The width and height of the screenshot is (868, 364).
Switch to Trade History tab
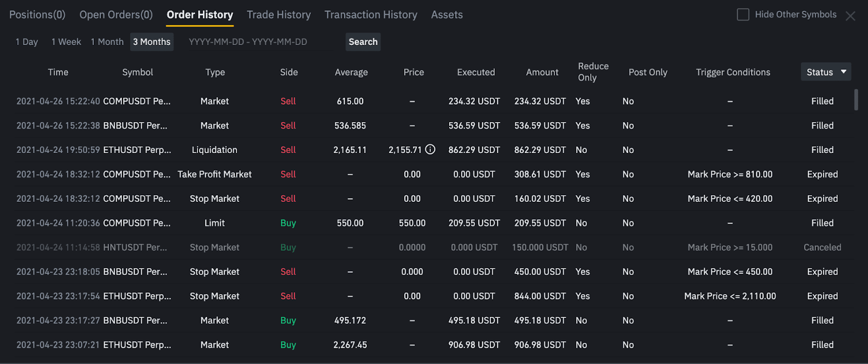pos(279,15)
